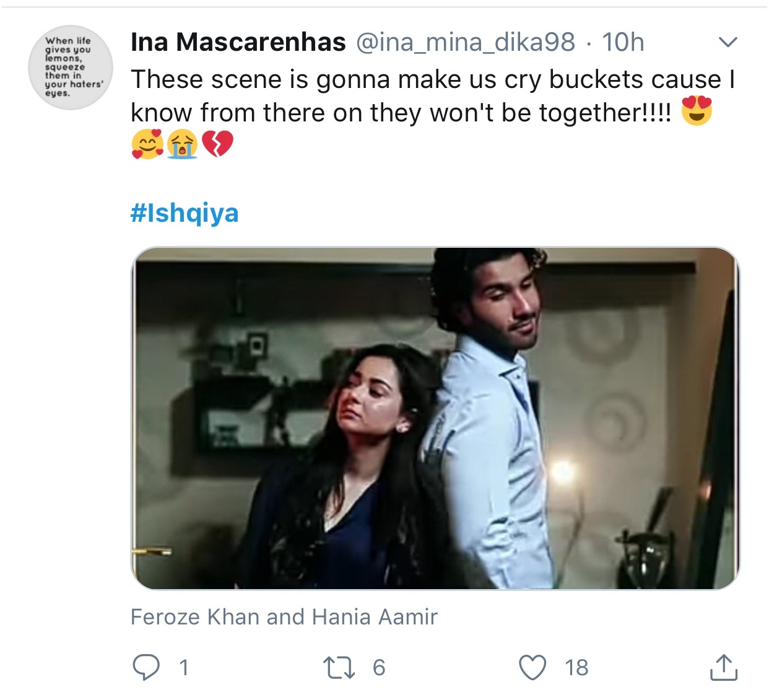The width and height of the screenshot is (769, 700).
Task: Like the tweet with the heart icon
Action: 532,667
